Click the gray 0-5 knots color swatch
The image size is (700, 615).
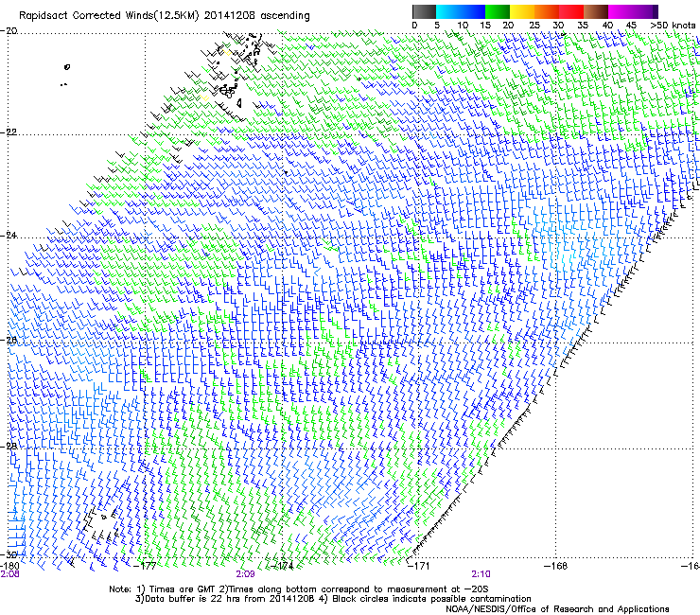424,11
